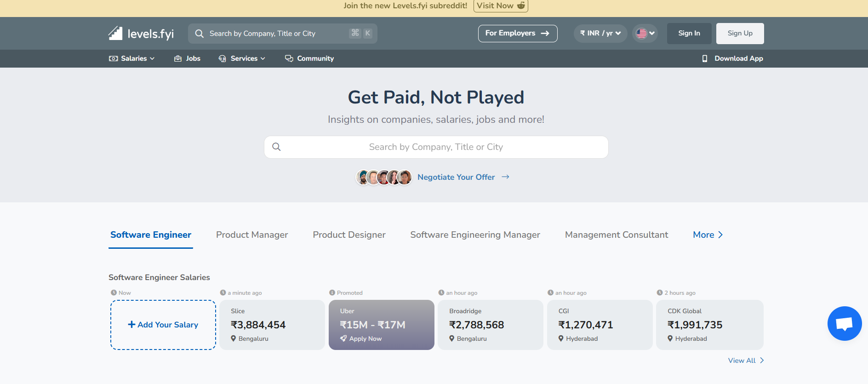Screen dimensions: 868x384
Task: Select the Management Consultant tab
Action: [617, 235]
